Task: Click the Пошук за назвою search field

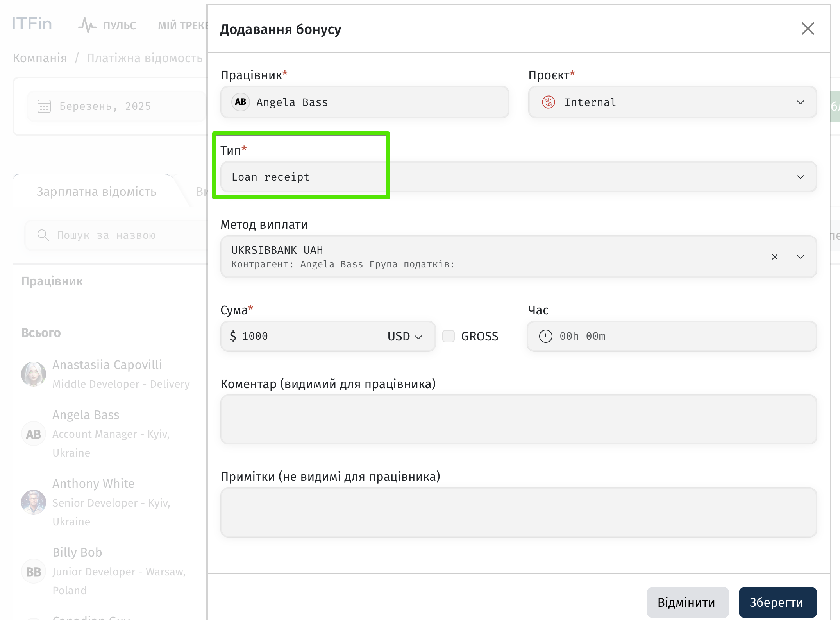Action: tap(116, 235)
